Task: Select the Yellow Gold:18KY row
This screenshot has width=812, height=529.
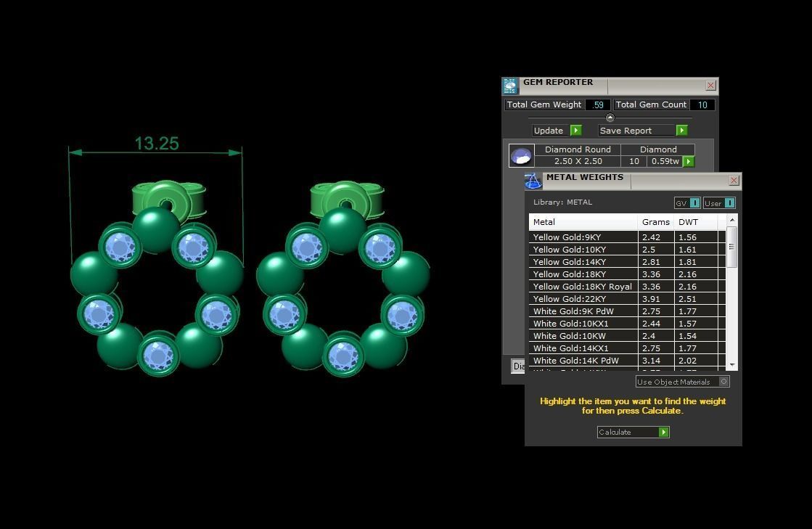Action: click(x=627, y=274)
